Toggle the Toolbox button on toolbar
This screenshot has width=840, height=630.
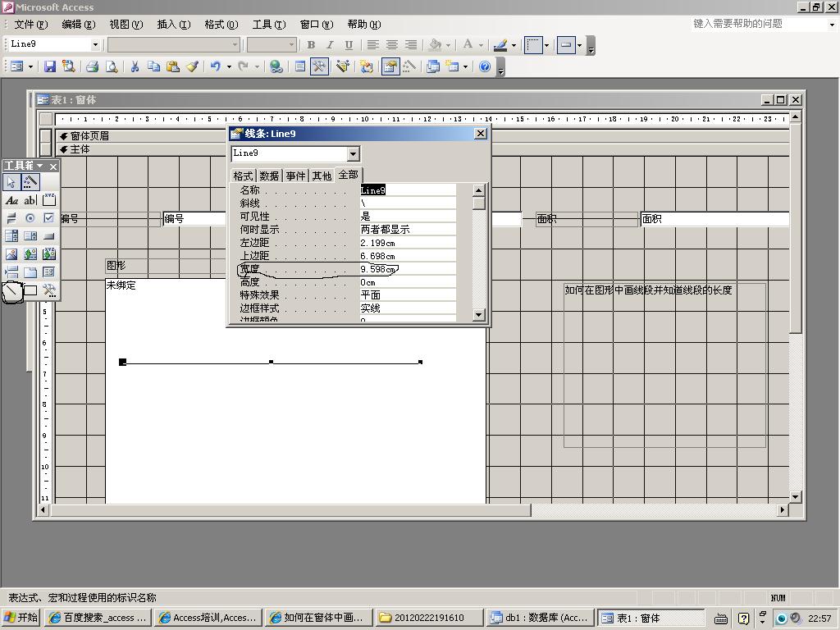pyautogui.click(x=319, y=66)
